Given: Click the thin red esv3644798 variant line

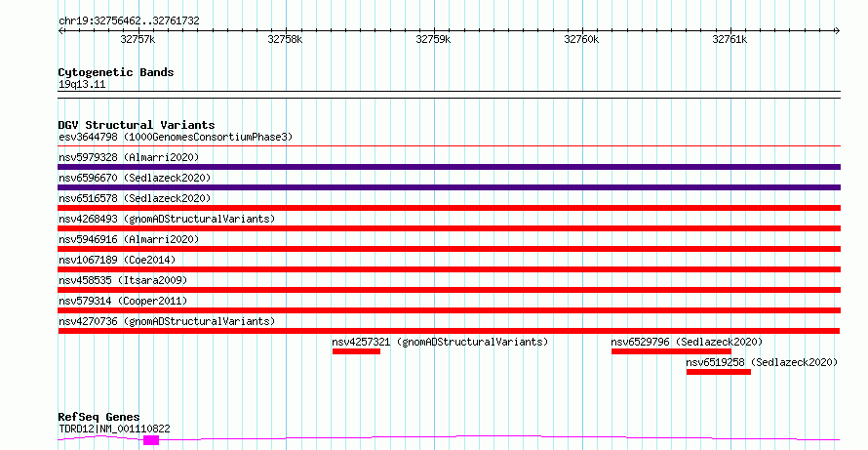Looking at the screenshot, I should [x=449, y=146].
